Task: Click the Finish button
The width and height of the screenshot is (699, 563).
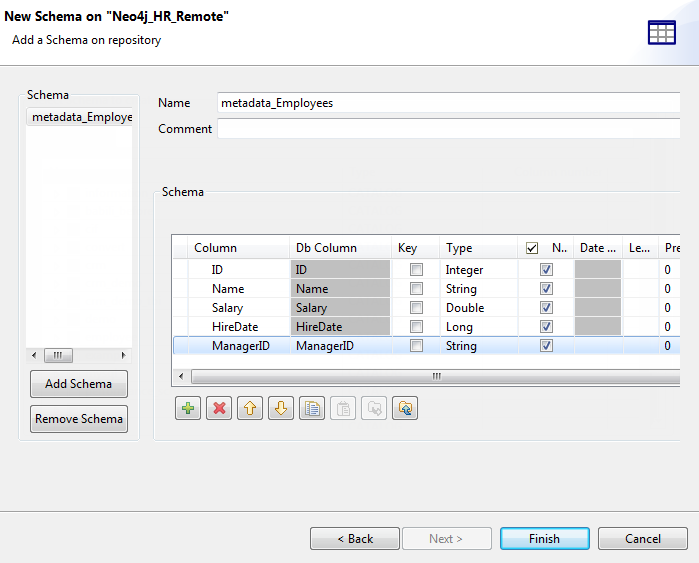Action: point(544,539)
